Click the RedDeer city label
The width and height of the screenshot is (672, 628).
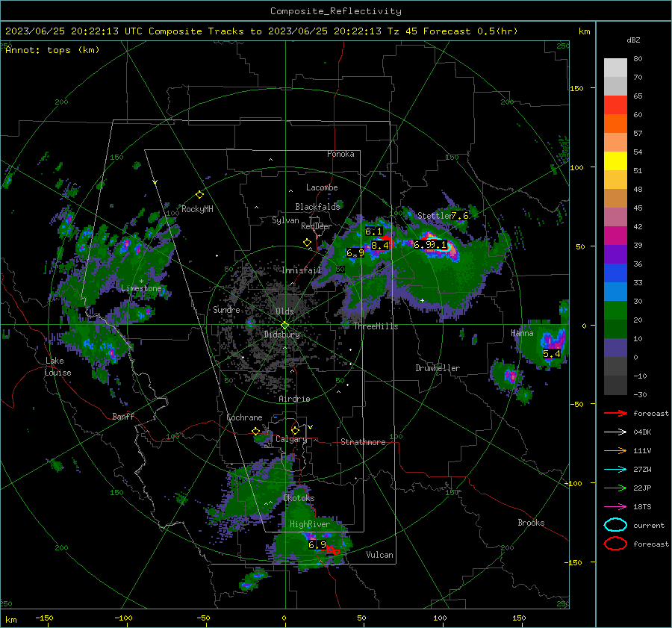point(317,226)
